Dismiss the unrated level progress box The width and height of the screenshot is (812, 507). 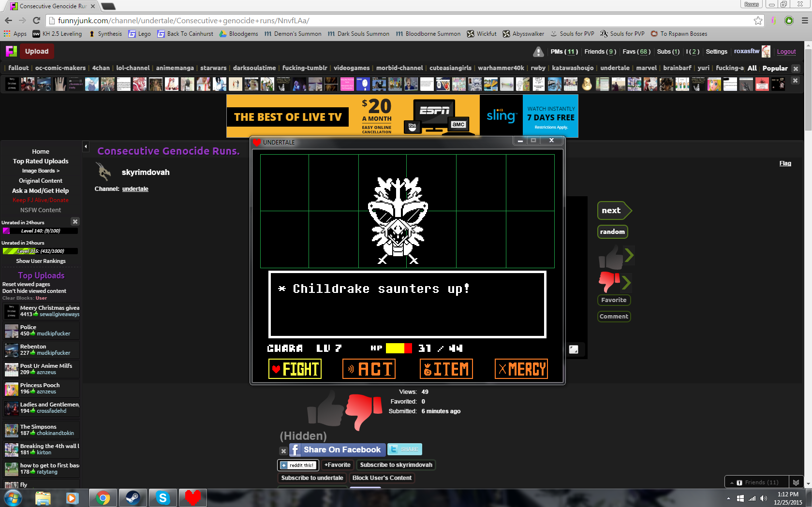point(75,221)
